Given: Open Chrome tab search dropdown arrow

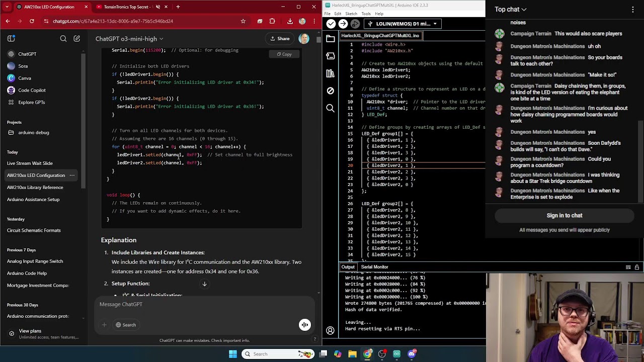Looking at the screenshot, I should point(7,7).
